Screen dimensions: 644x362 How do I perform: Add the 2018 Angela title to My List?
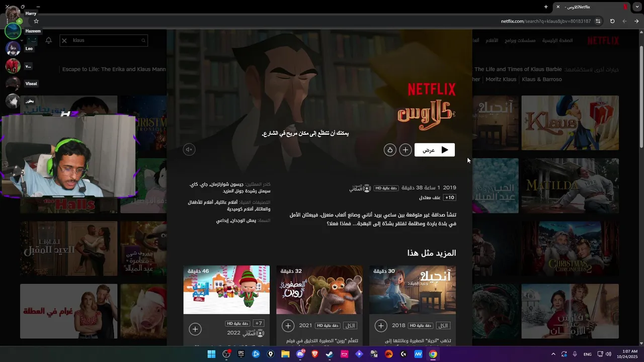pyautogui.click(x=381, y=326)
